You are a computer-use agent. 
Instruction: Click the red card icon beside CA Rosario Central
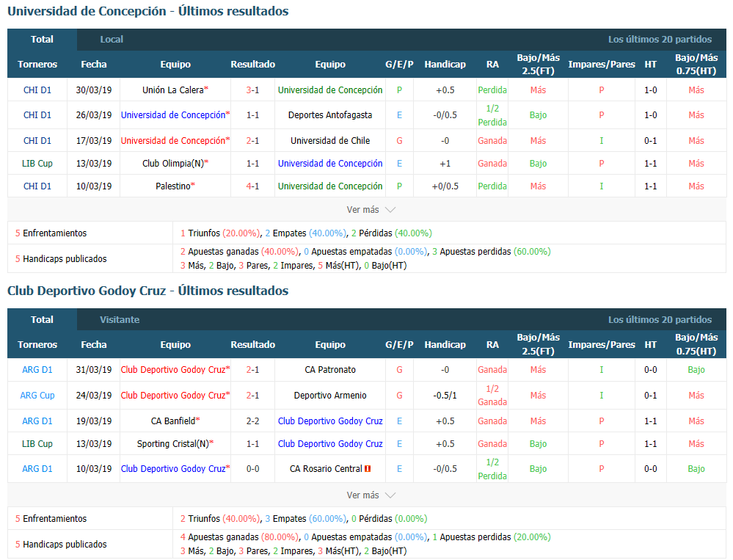click(x=368, y=468)
